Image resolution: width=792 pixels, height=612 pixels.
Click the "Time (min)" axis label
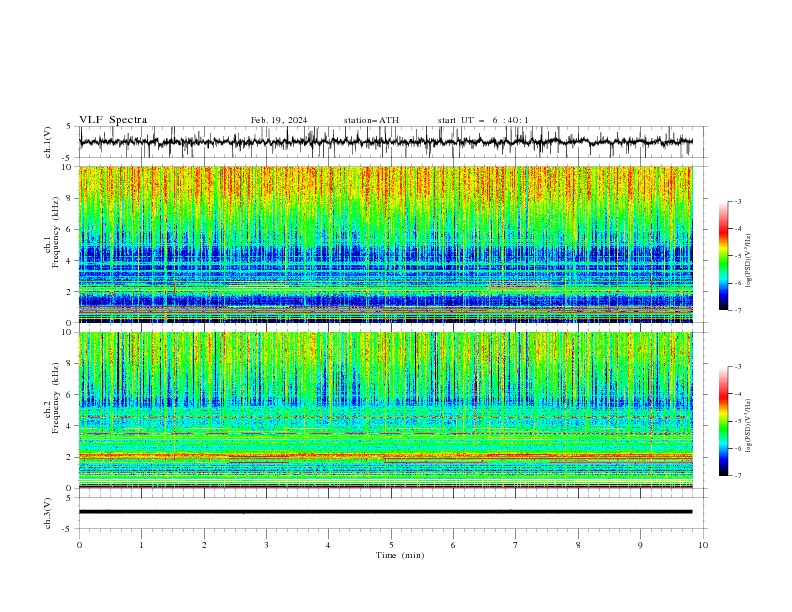[400, 555]
